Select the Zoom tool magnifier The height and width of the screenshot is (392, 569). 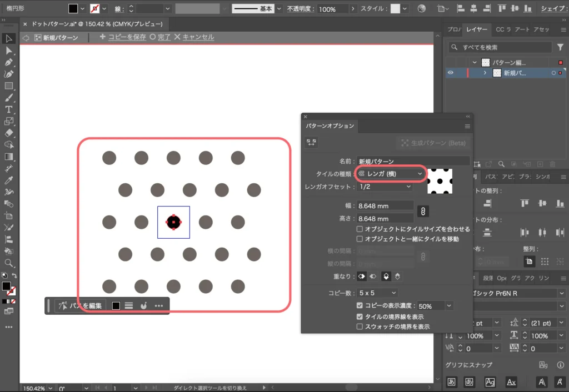coord(9,263)
